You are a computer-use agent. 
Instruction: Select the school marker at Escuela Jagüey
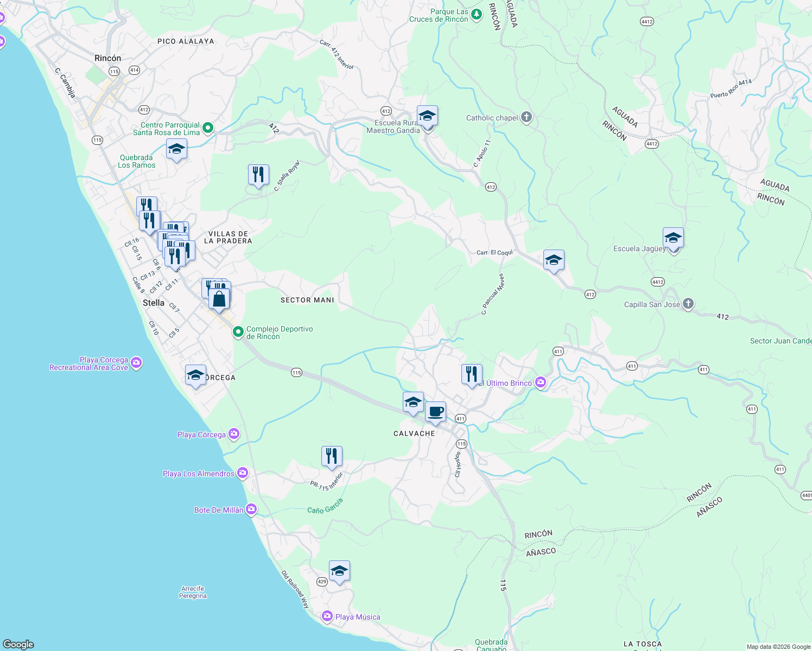673,238
